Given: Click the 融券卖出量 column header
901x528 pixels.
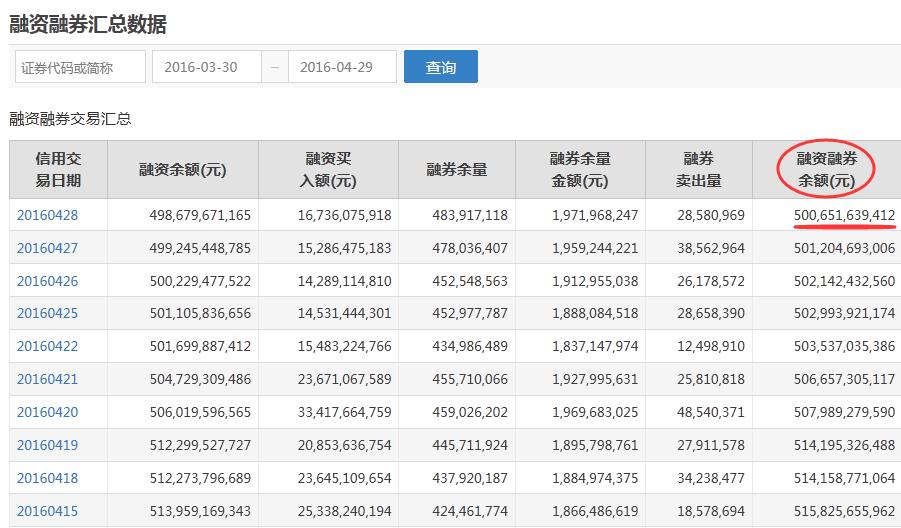Looking at the screenshot, I should pyautogui.click(x=697, y=170).
